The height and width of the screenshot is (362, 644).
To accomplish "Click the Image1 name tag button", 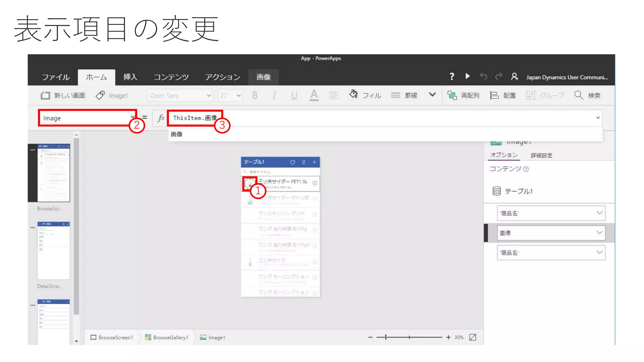I will [112, 96].
